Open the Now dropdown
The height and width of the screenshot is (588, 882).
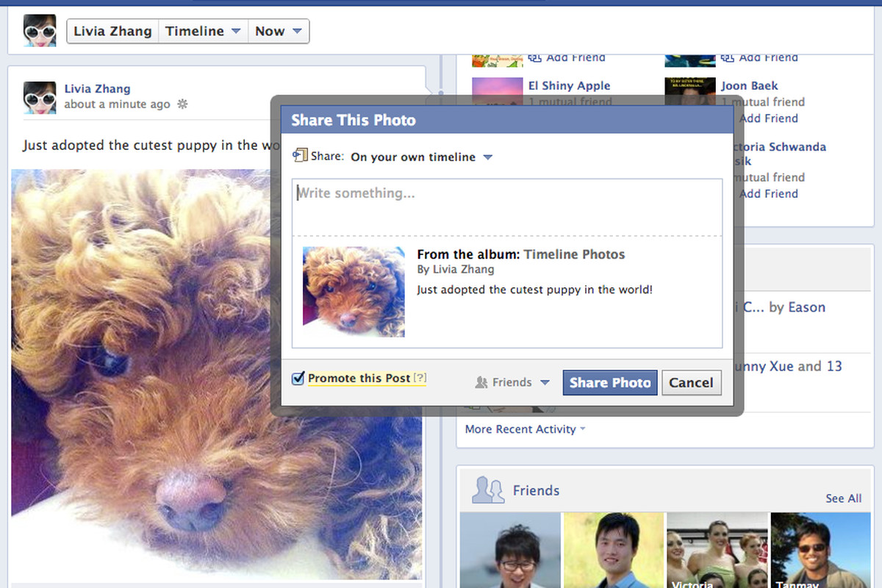click(x=278, y=31)
